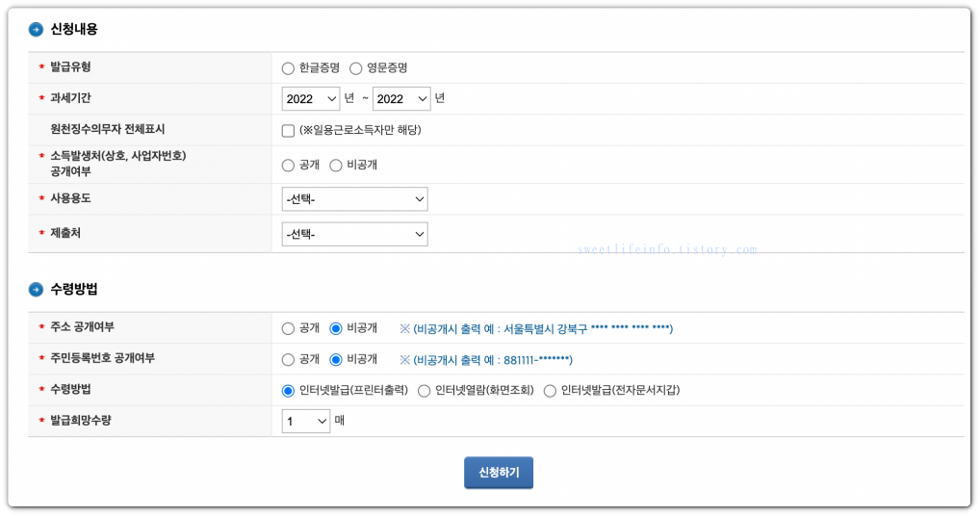Viewport: 980px width, 516px height.
Task: Click the 신청하기 button
Action: click(498, 473)
